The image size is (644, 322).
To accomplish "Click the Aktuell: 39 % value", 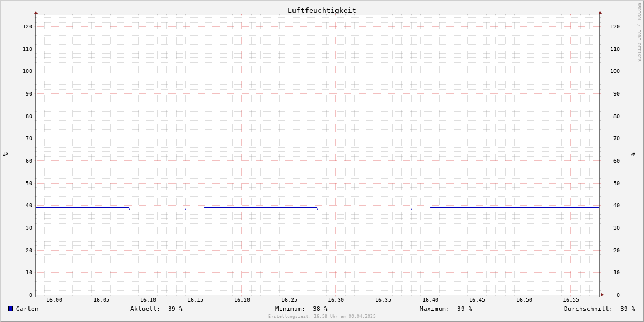I will tap(157, 309).
